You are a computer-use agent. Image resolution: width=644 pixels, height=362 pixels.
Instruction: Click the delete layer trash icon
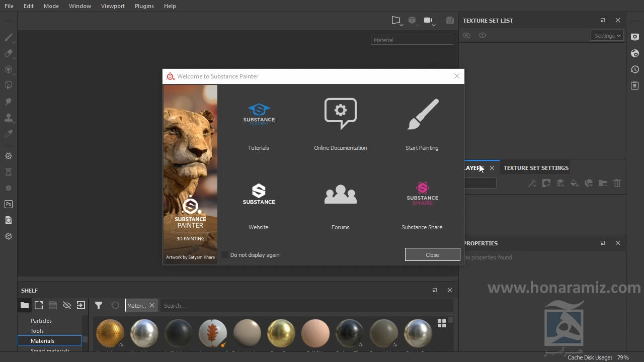pyautogui.click(x=617, y=183)
